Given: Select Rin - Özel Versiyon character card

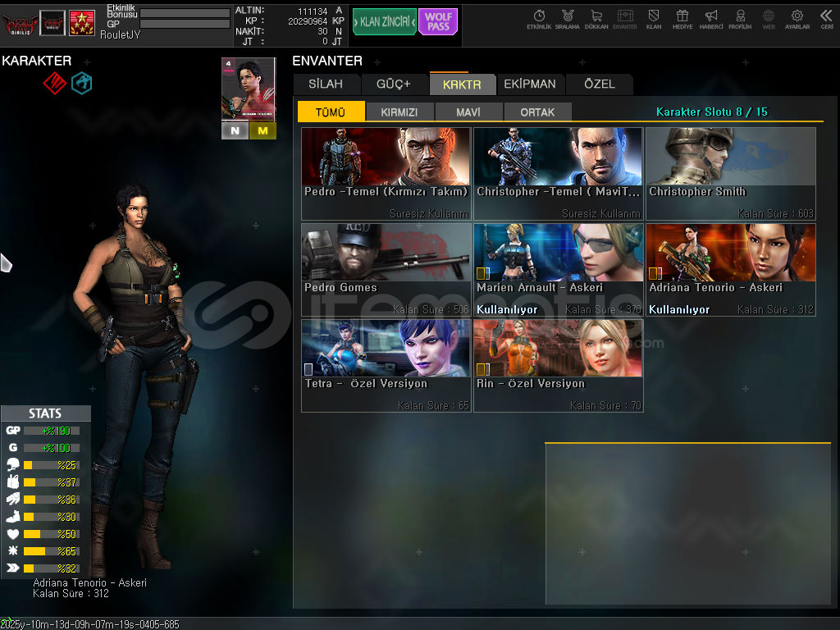Looking at the screenshot, I should (x=558, y=365).
